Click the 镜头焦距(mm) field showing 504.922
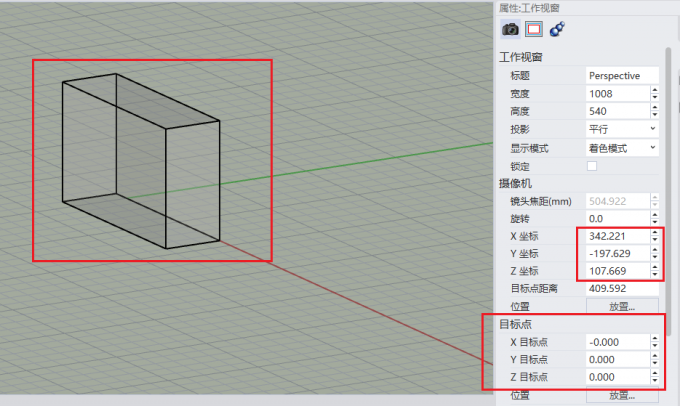Viewport: 680px width, 406px height. click(x=618, y=201)
